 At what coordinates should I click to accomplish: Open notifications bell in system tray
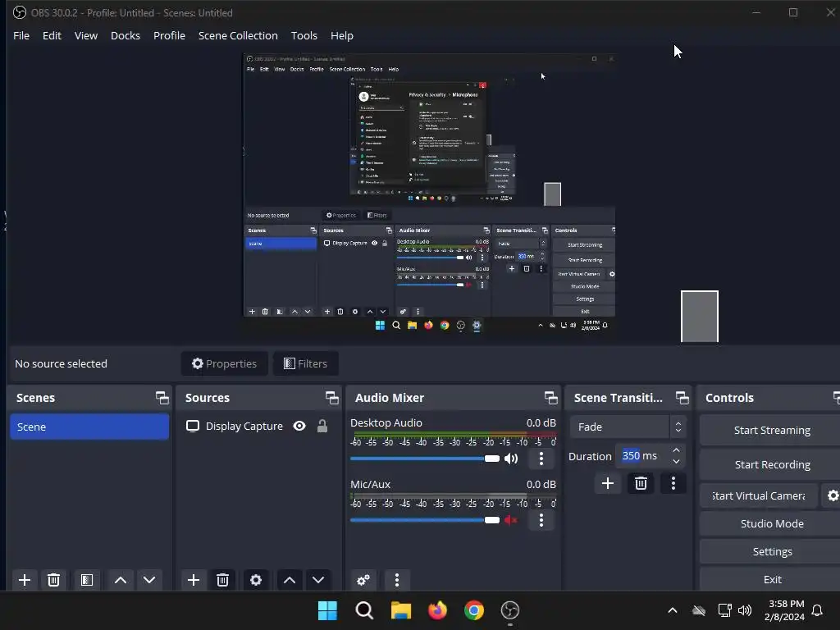[x=817, y=610]
